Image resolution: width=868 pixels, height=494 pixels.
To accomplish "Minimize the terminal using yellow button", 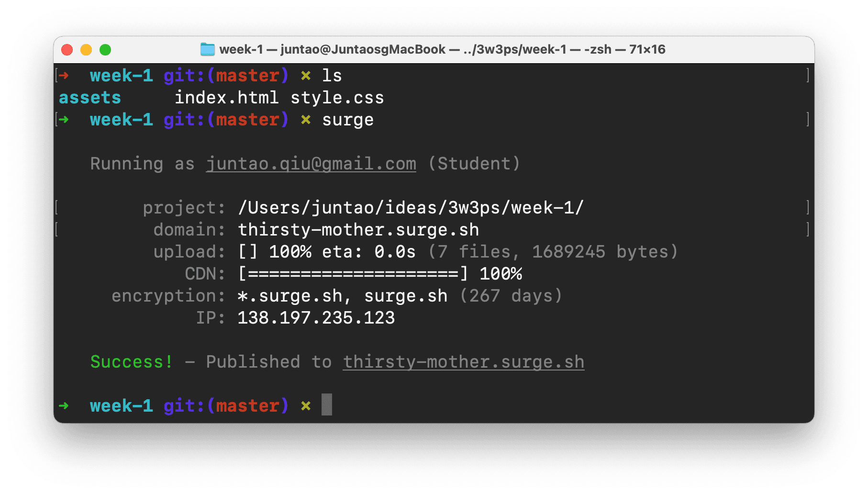I will coord(86,50).
